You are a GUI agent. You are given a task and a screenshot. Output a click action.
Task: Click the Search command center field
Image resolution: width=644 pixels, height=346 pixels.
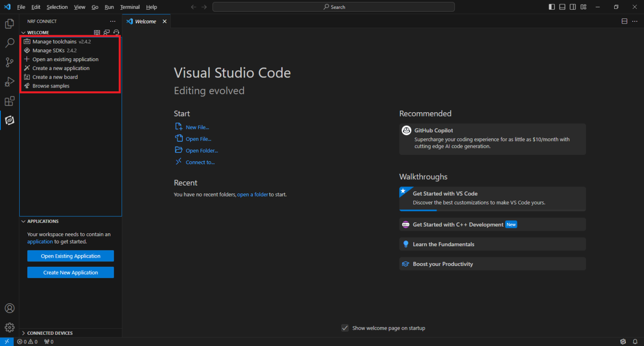point(333,7)
